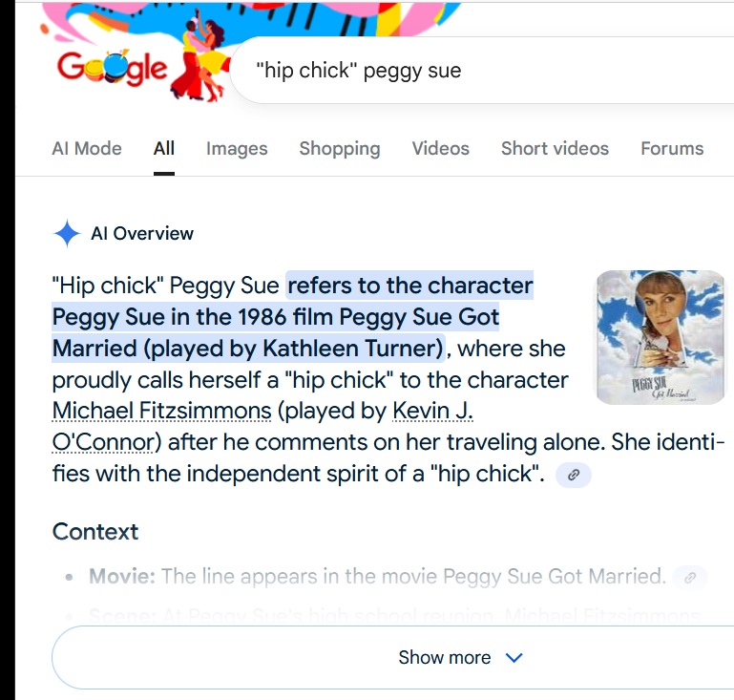734x700 pixels.
Task: Switch to the AI Mode tab
Action: click(x=86, y=149)
